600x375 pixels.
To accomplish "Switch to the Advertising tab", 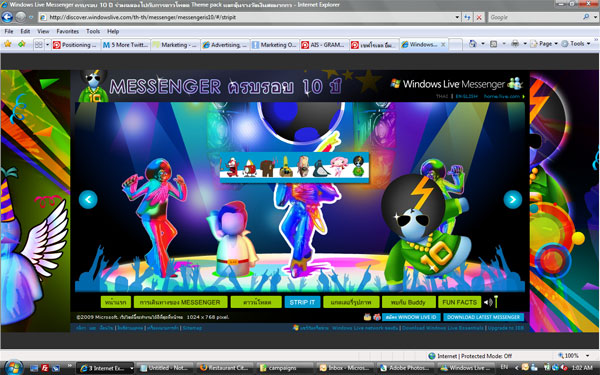I will [225, 45].
